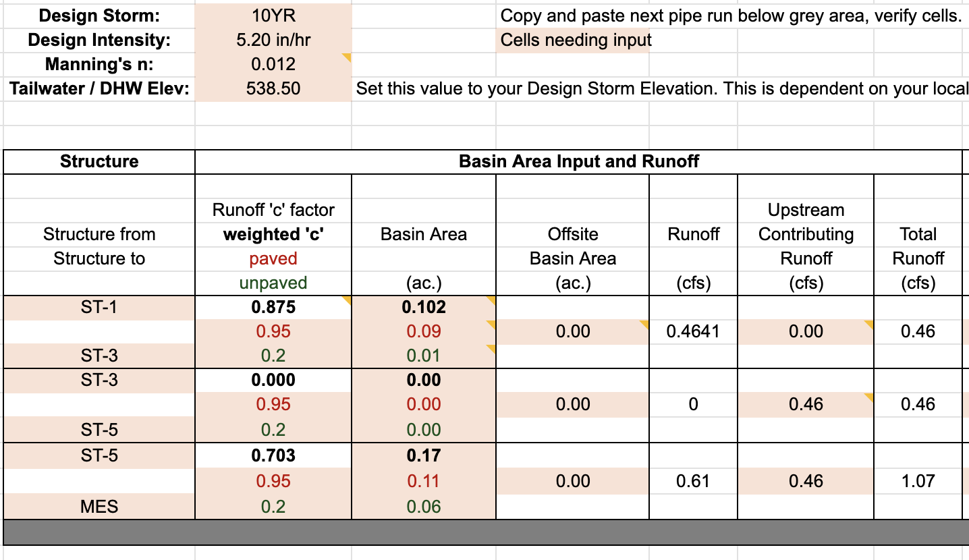
Task: Select the paved basin area 0.09
Action: pyautogui.click(x=424, y=331)
